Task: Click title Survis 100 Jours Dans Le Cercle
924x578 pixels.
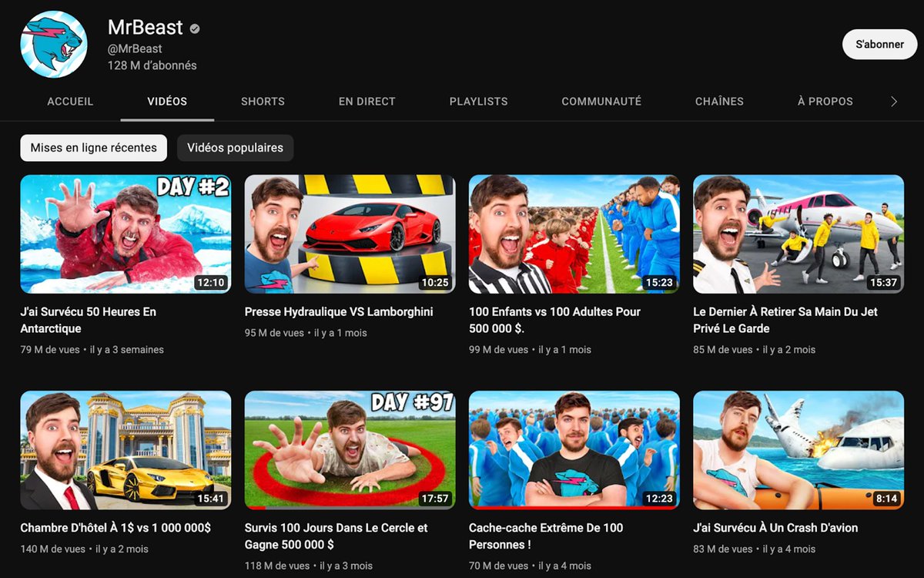Action: [x=336, y=536]
